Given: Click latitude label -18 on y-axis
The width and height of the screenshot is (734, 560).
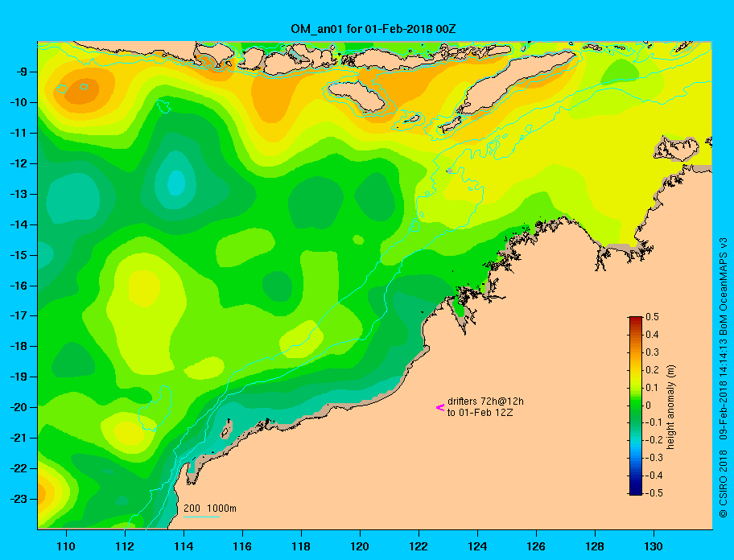Looking at the screenshot, I should [19, 346].
